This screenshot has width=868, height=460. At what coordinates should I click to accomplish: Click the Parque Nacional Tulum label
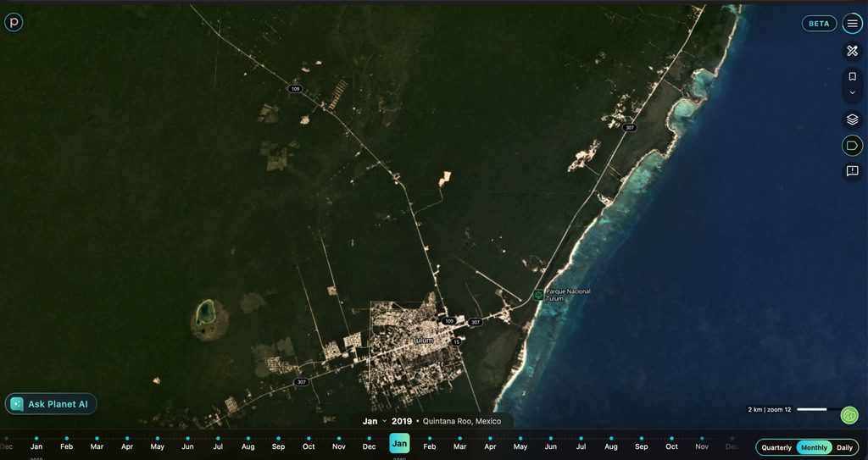point(568,295)
